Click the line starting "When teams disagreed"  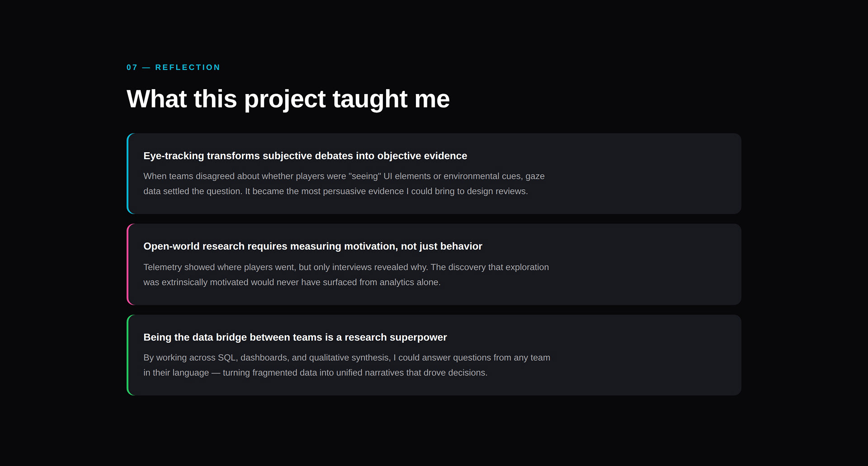[x=344, y=176]
